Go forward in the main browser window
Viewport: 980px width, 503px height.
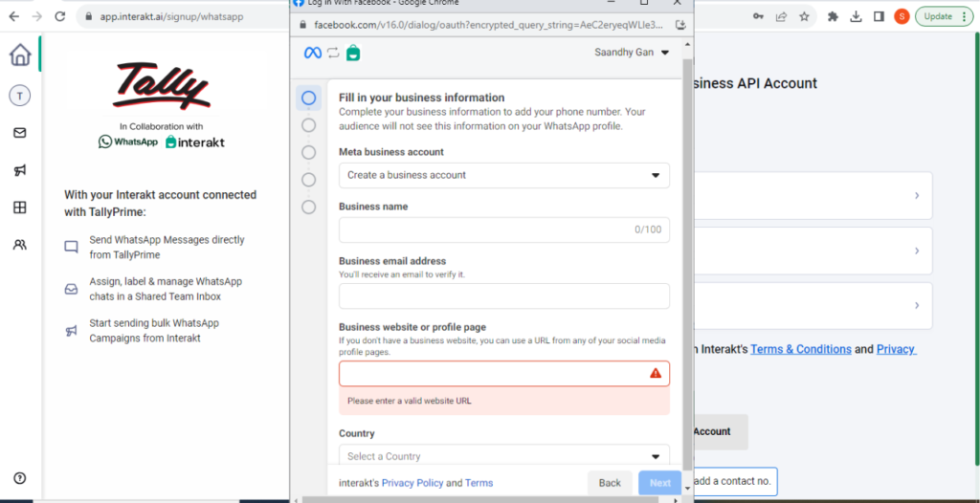pyautogui.click(x=37, y=17)
